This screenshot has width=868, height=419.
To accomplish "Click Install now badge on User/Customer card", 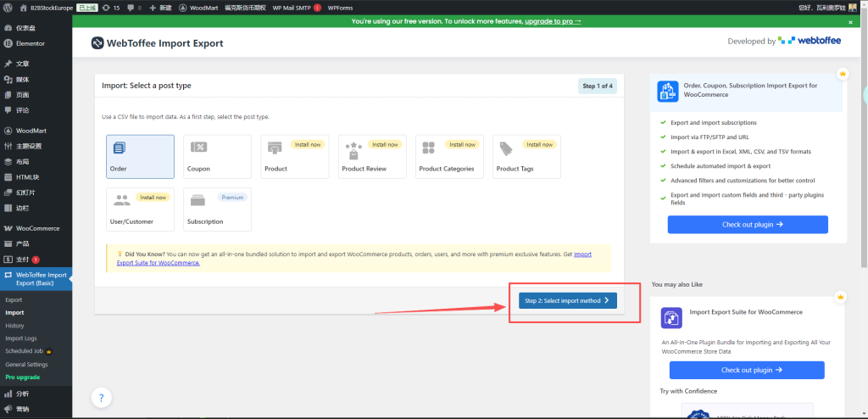I will coord(153,198).
